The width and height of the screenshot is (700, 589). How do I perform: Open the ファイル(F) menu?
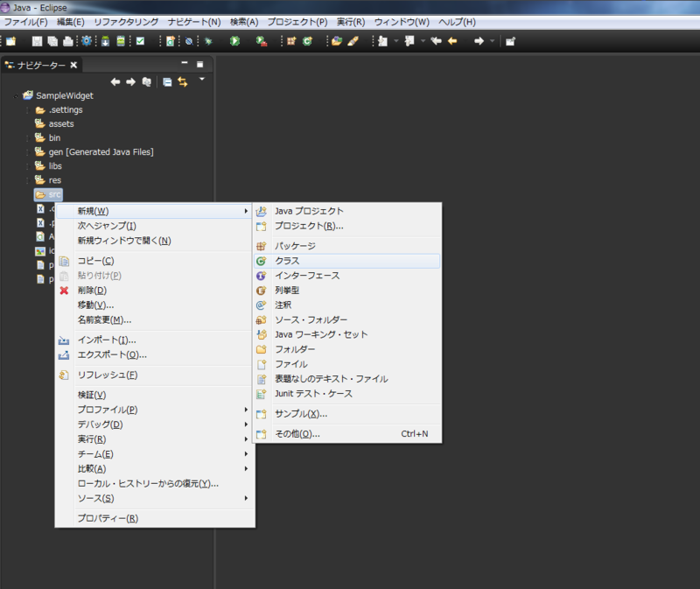[x=25, y=22]
